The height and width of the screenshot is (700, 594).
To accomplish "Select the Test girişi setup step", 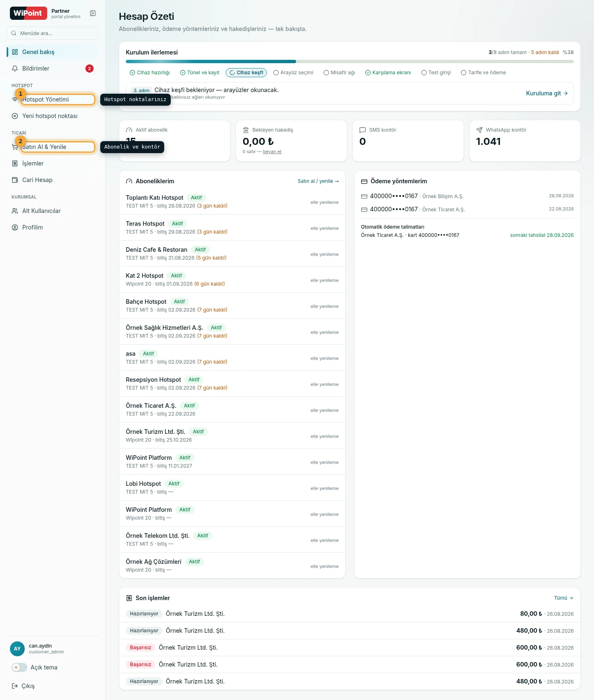I will pyautogui.click(x=436, y=73).
